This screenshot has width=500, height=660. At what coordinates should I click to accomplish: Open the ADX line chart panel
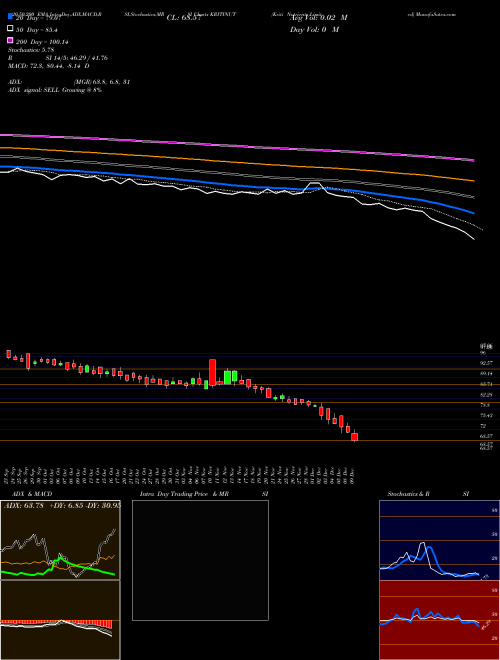60,540
